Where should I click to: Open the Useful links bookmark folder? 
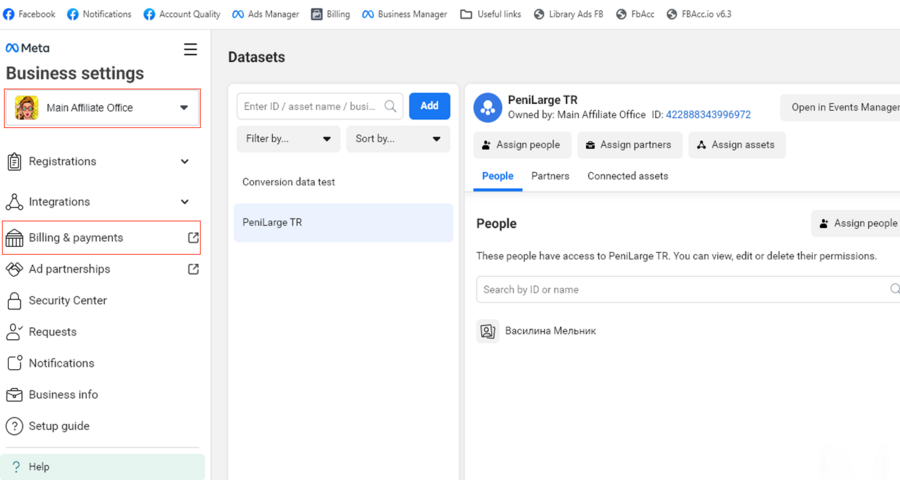(x=491, y=14)
